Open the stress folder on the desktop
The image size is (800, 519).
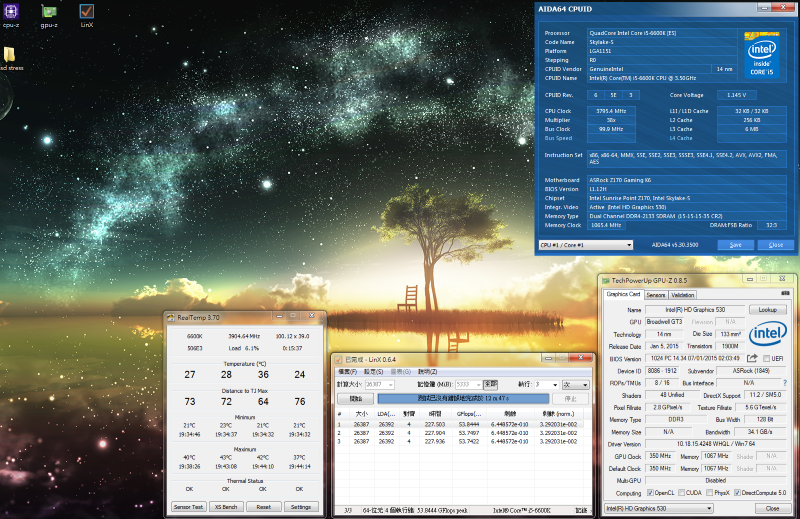(10, 56)
